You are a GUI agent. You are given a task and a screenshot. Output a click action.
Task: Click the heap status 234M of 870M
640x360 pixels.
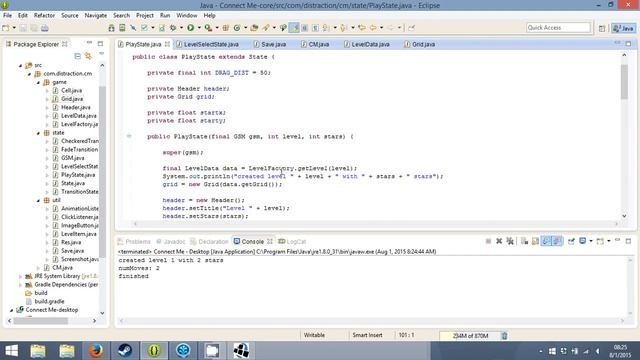coord(470,336)
